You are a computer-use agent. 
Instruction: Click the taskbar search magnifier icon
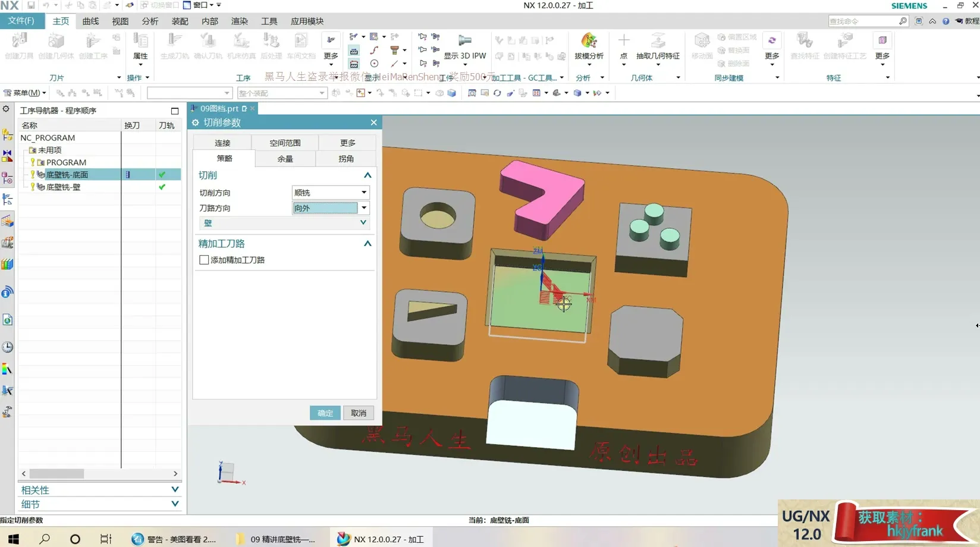[x=45, y=539]
